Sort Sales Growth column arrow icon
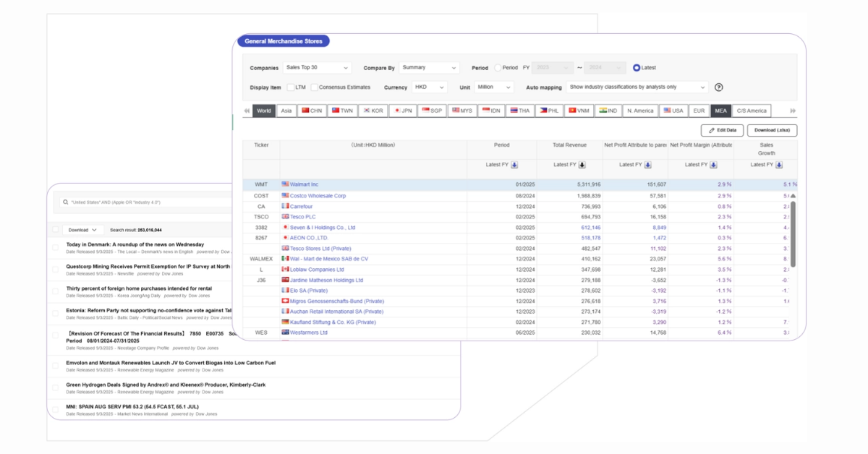 click(x=779, y=165)
